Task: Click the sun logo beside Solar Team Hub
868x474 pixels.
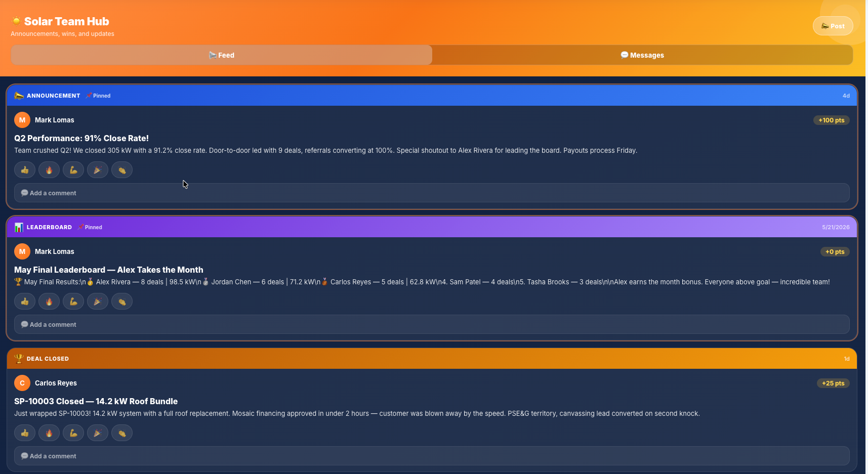Action: [16, 21]
